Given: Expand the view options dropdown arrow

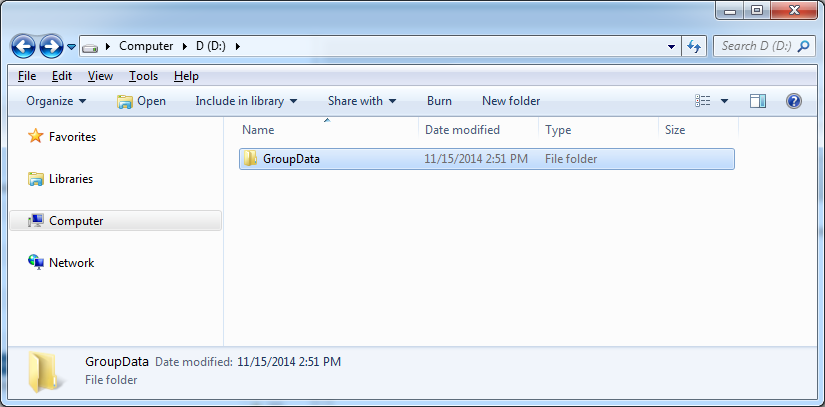Looking at the screenshot, I should click(x=725, y=101).
